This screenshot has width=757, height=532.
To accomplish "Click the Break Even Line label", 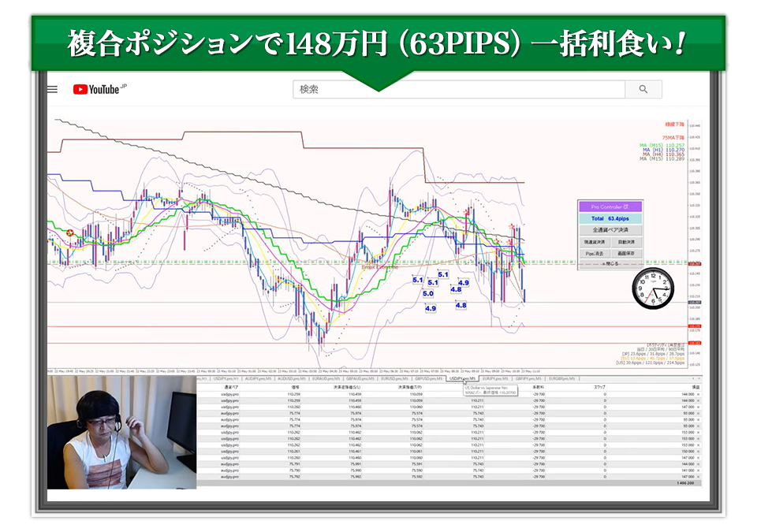I will [380, 266].
